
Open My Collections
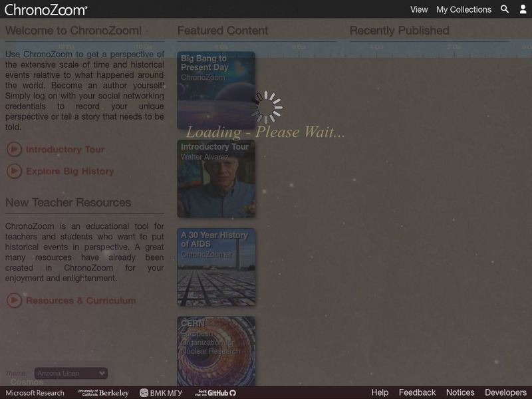pyautogui.click(x=465, y=10)
